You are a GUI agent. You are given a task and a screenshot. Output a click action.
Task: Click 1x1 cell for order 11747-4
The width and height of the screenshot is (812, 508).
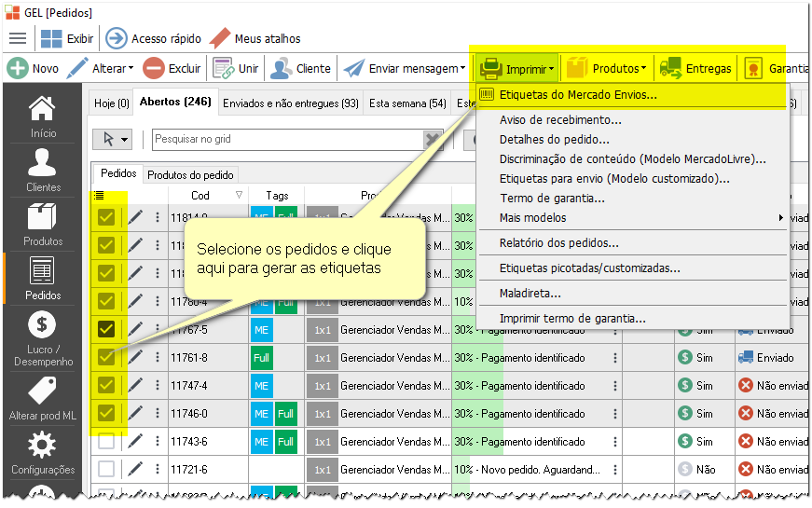point(323,385)
